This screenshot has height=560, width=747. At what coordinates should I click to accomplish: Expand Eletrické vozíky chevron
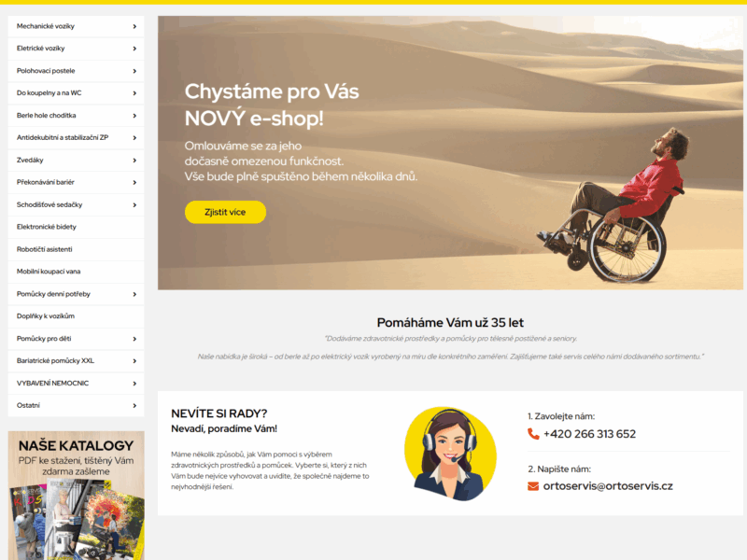(134, 49)
